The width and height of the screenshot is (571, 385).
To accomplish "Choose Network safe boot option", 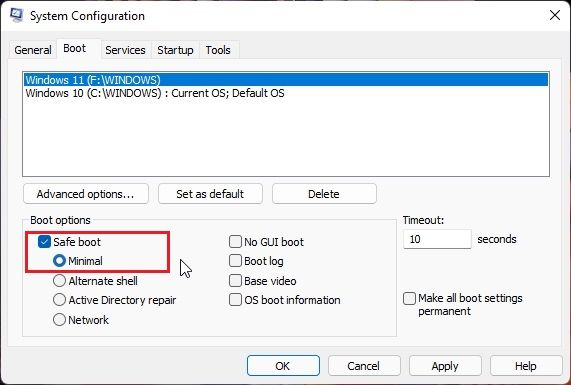I will pos(59,320).
